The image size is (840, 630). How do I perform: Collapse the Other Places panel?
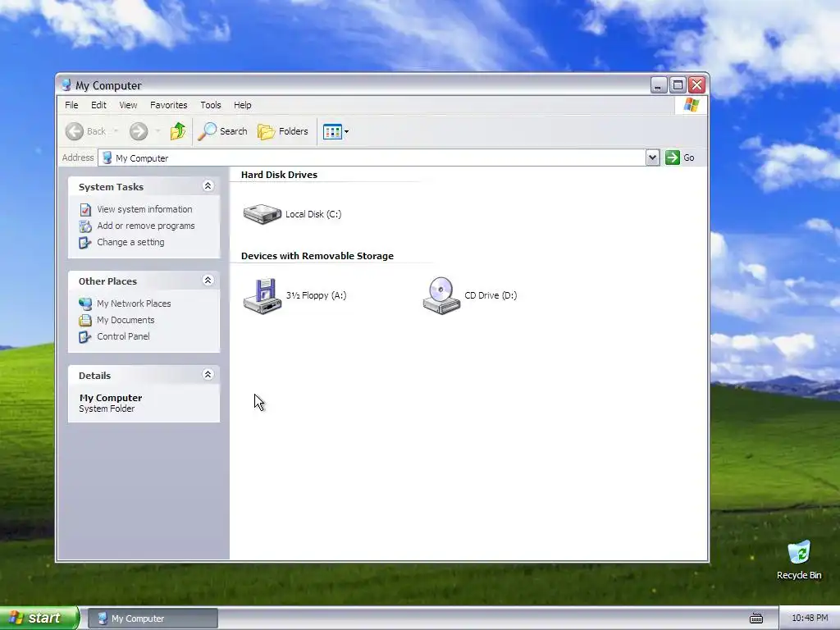(208, 281)
